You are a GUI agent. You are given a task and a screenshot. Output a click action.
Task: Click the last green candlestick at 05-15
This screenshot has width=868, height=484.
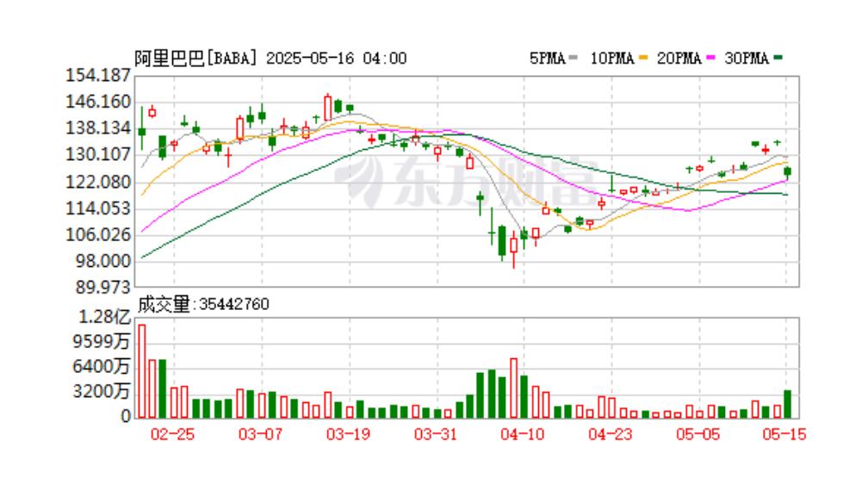788,173
